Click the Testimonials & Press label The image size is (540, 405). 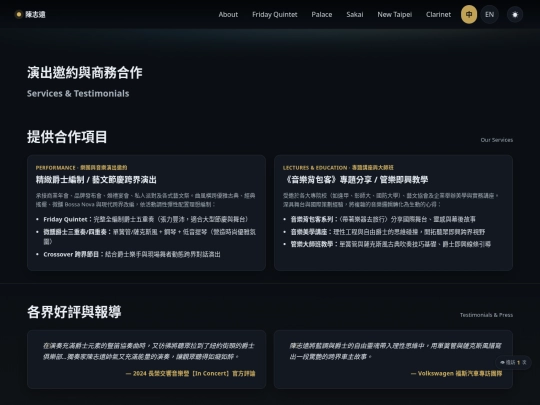click(486, 315)
